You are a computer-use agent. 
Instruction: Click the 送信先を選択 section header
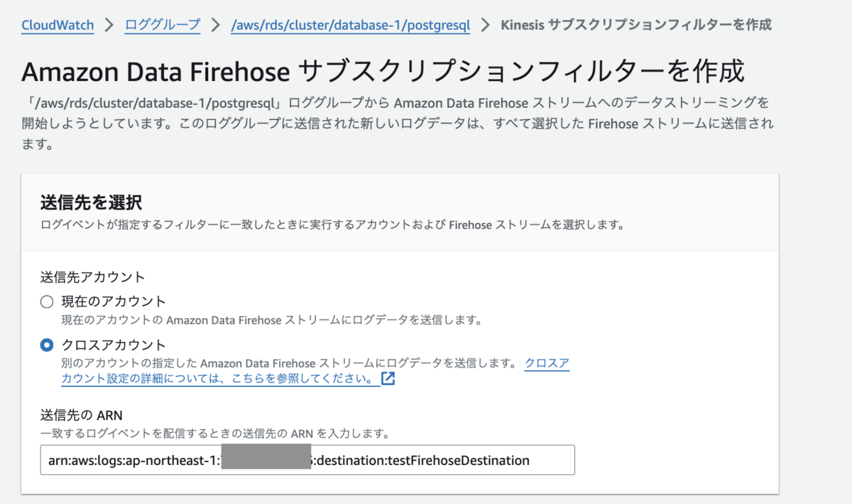point(91,202)
